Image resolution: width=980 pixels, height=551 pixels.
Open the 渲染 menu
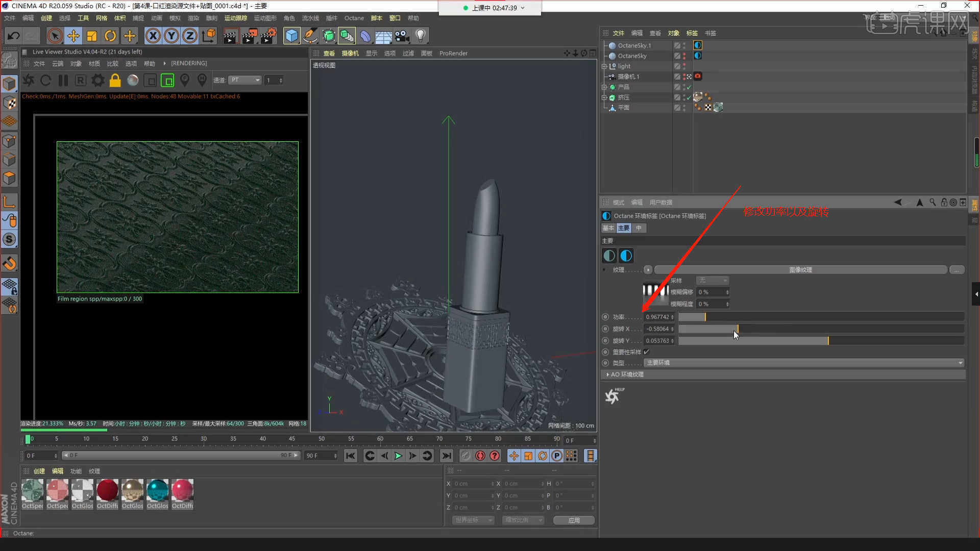pyautogui.click(x=193, y=18)
